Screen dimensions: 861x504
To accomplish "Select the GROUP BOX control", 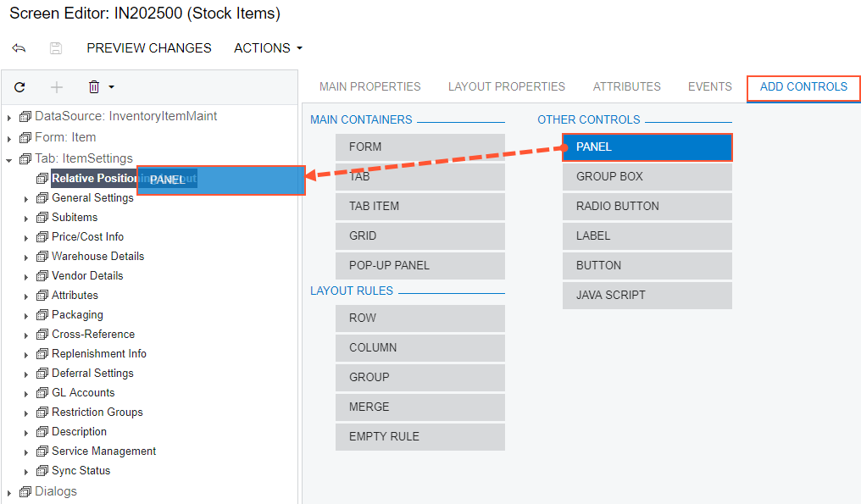I will pyautogui.click(x=647, y=176).
